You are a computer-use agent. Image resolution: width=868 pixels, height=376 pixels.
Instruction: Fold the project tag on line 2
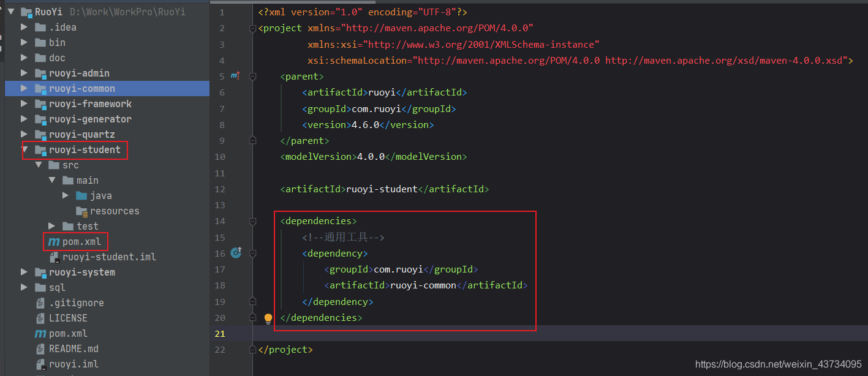252,28
